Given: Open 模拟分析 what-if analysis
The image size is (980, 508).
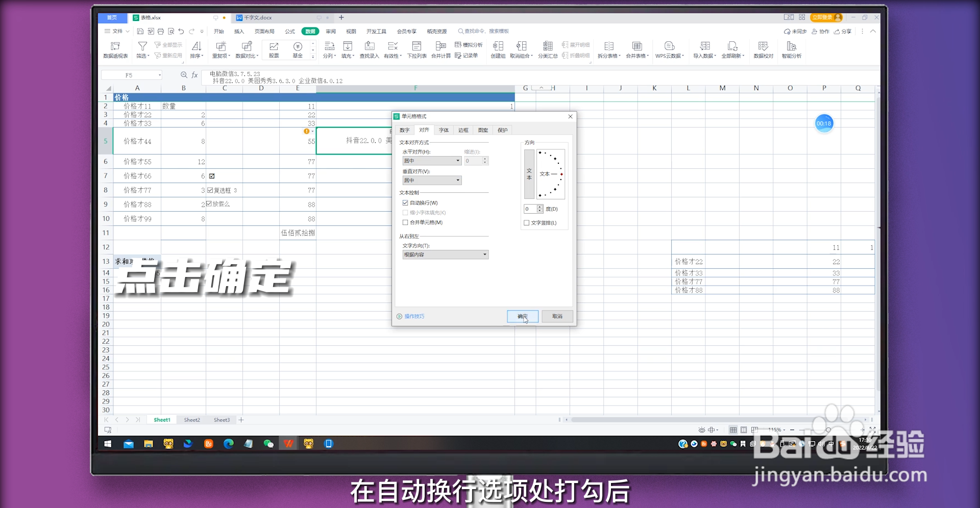Looking at the screenshot, I should pos(469,45).
